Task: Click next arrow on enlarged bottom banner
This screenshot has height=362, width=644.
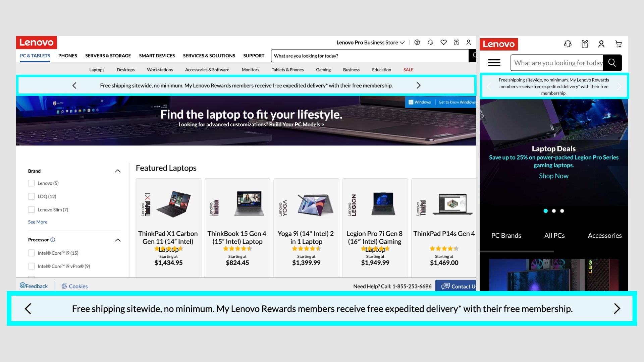Action: click(617, 309)
